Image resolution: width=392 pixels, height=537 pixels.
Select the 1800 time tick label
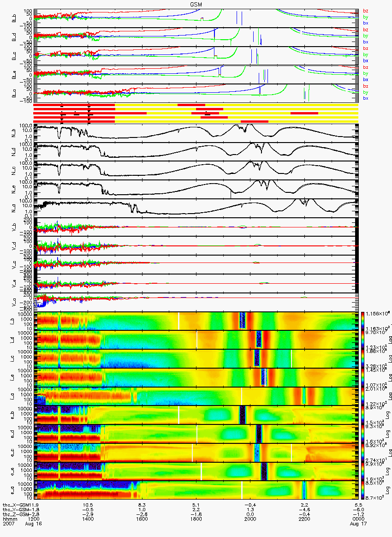[196, 519]
